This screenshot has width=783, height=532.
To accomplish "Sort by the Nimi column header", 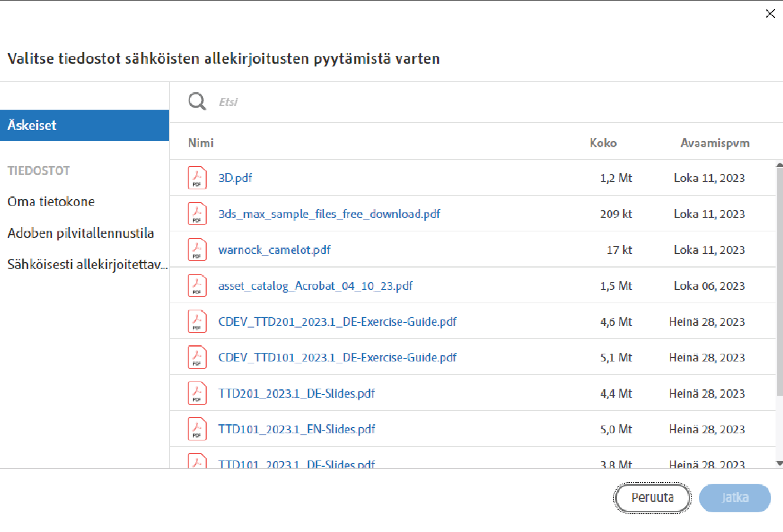I will 200,143.
